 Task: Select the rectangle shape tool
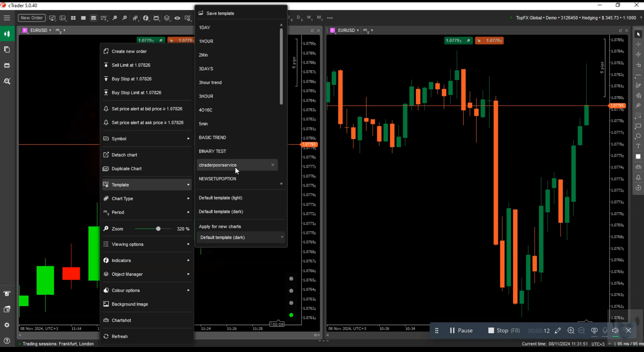coord(638,126)
